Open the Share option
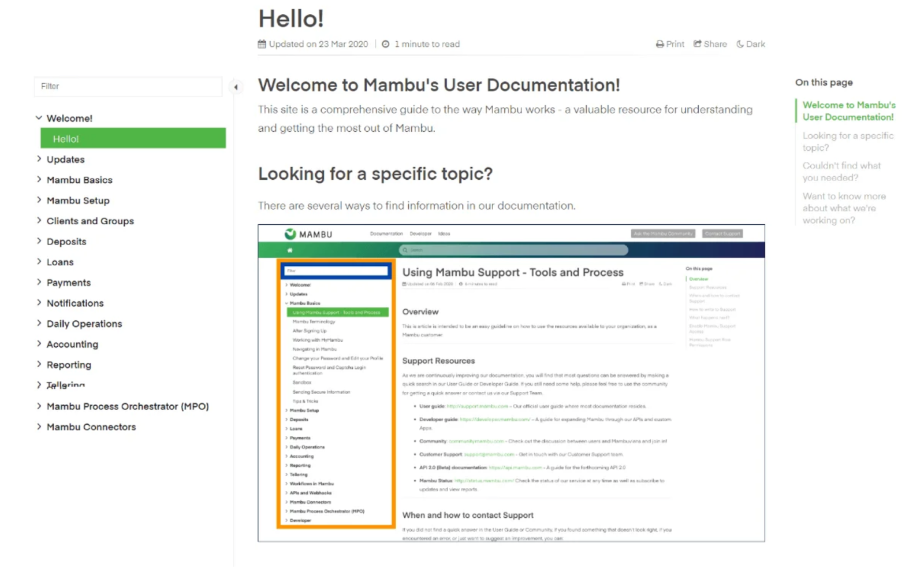The height and width of the screenshot is (567, 924). click(710, 44)
